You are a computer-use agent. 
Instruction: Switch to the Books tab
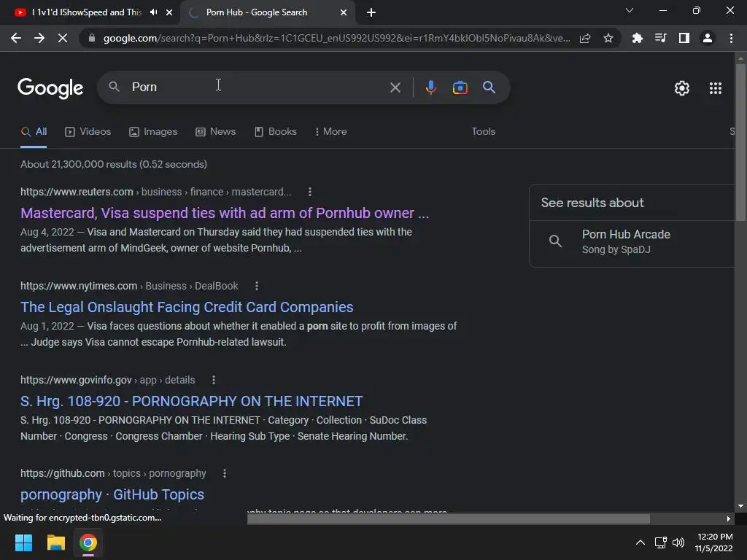click(x=275, y=132)
